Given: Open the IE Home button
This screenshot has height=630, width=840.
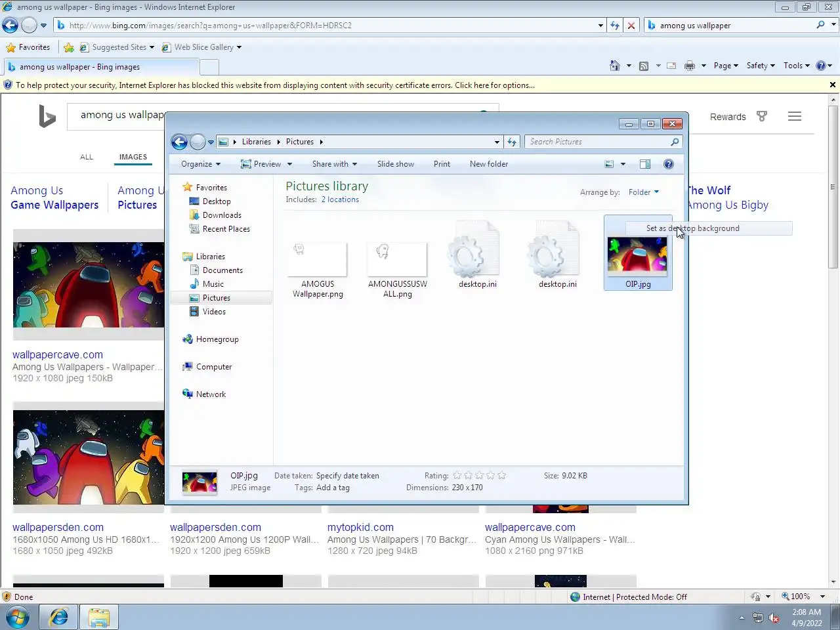Looking at the screenshot, I should 615,66.
